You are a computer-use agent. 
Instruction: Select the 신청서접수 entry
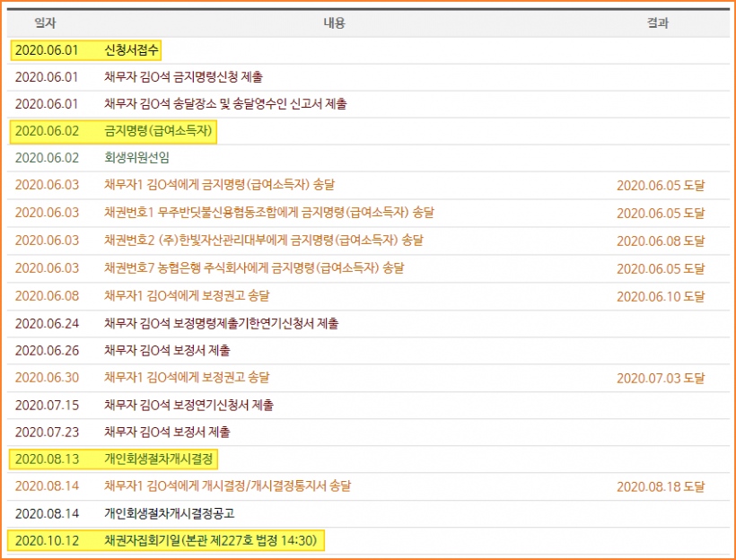click(x=131, y=50)
